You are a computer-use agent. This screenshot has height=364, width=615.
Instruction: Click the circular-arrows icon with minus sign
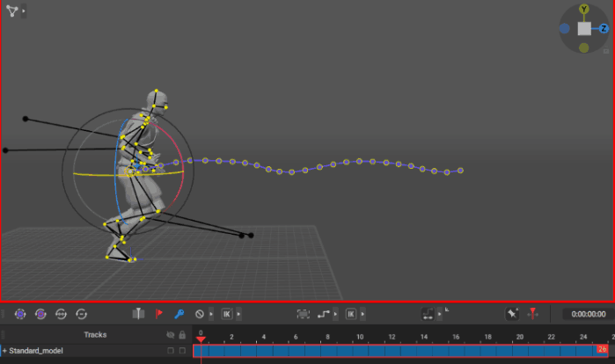click(82, 314)
